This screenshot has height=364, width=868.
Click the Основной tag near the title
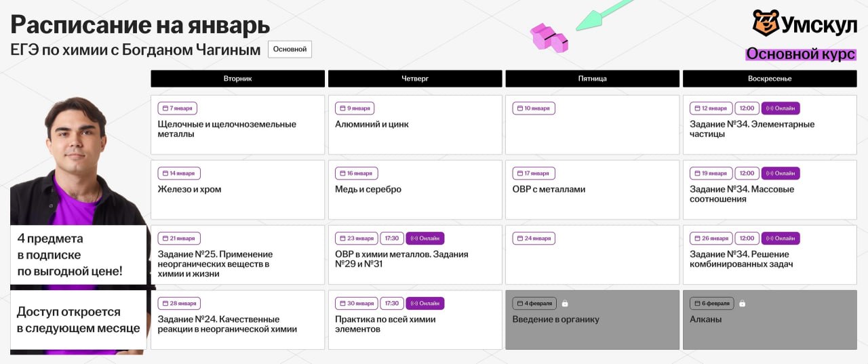pos(290,49)
